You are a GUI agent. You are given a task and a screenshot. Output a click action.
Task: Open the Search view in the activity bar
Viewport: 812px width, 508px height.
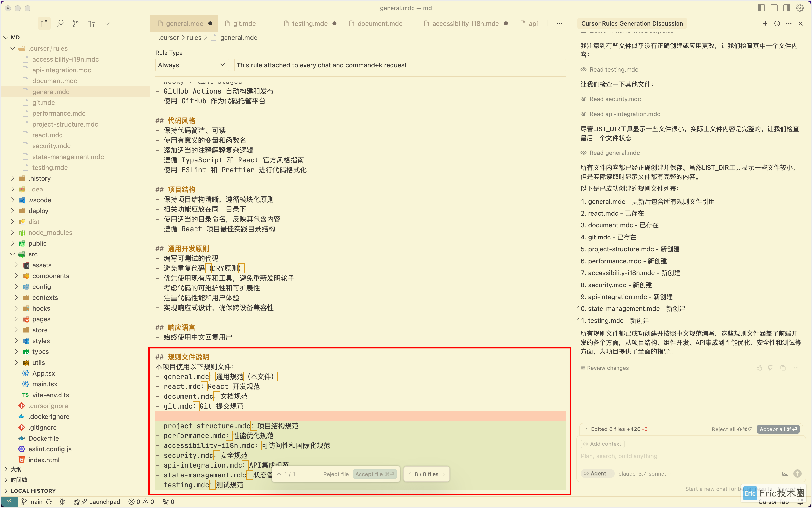coord(60,23)
